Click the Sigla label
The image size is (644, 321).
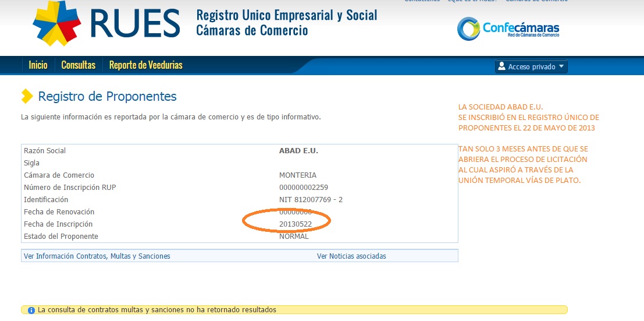pyautogui.click(x=31, y=163)
